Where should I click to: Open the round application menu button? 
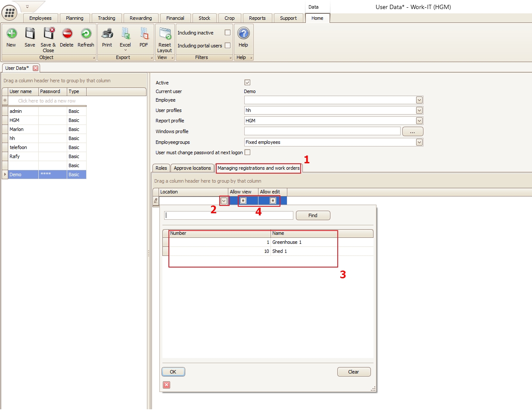pos(9,12)
